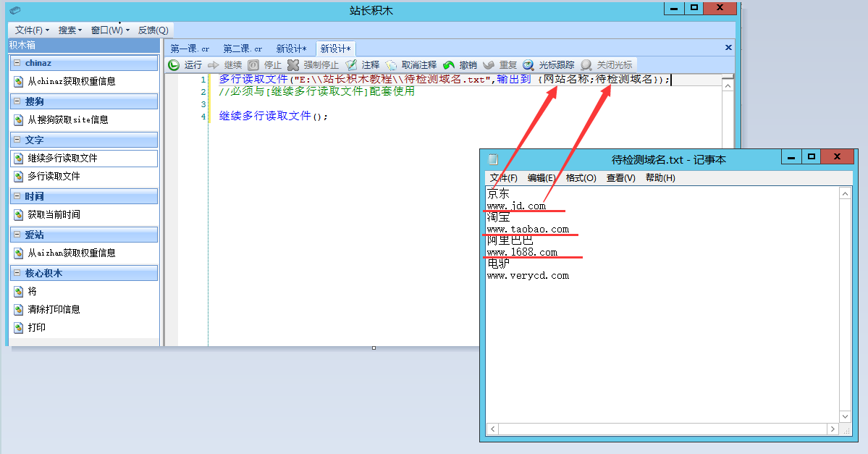
Task: Enable 光标跟踪 (Cursor Tracking) in the toolbar
Action: coord(529,65)
